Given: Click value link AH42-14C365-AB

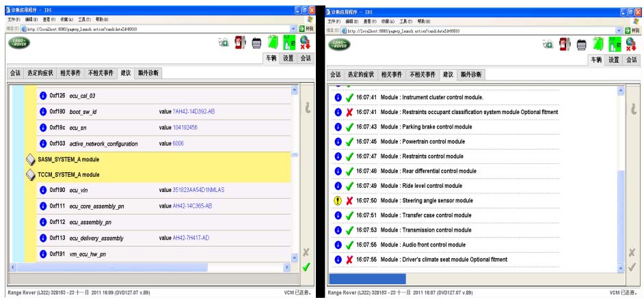Looking at the screenshot, I should coord(192,206).
